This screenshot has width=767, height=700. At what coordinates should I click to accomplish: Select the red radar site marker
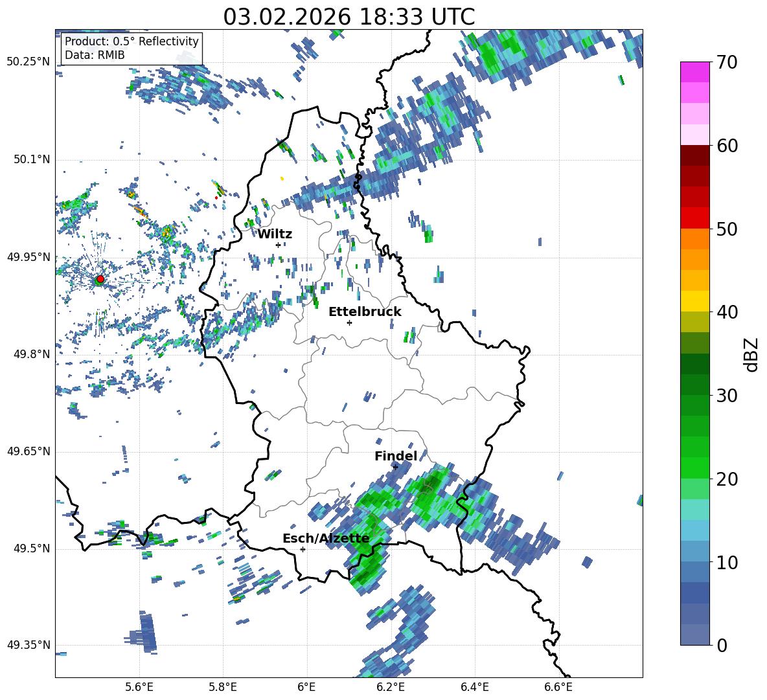pyautogui.click(x=100, y=279)
